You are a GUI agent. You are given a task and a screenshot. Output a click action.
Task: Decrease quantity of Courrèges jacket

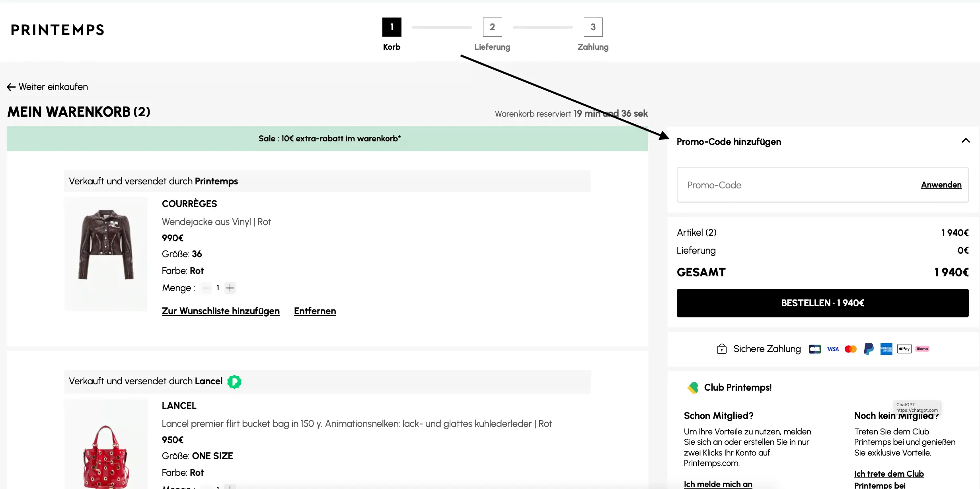[x=206, y=288]
